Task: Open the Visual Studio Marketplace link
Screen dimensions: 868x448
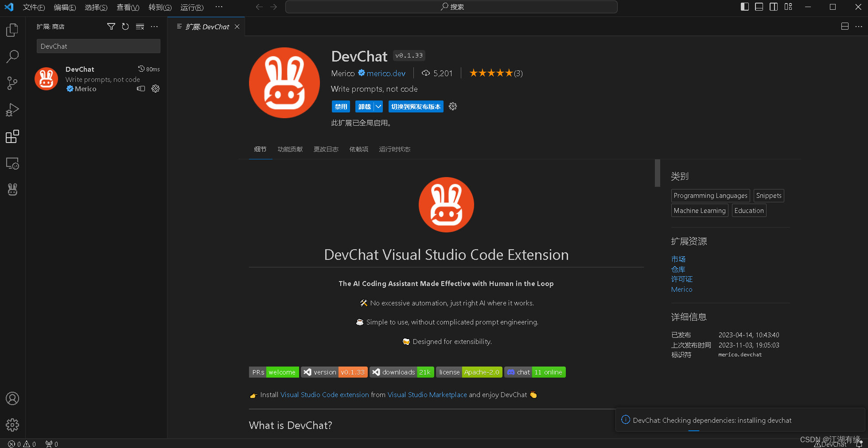Action: coord(427,394)
